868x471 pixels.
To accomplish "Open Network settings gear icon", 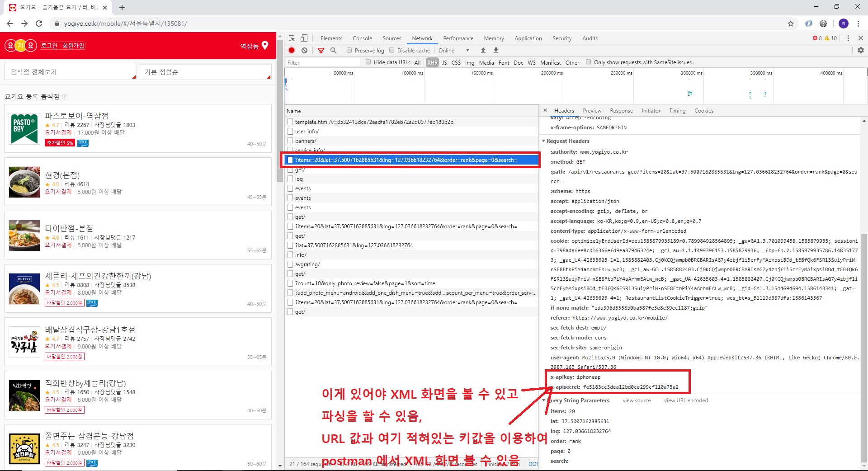I will 861,50.
